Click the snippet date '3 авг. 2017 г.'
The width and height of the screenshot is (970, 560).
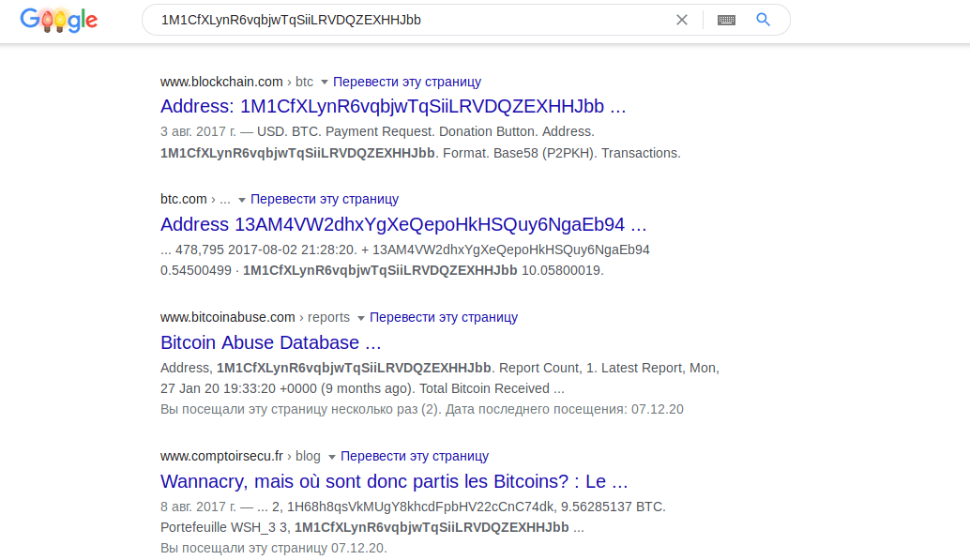pos(198,132)
